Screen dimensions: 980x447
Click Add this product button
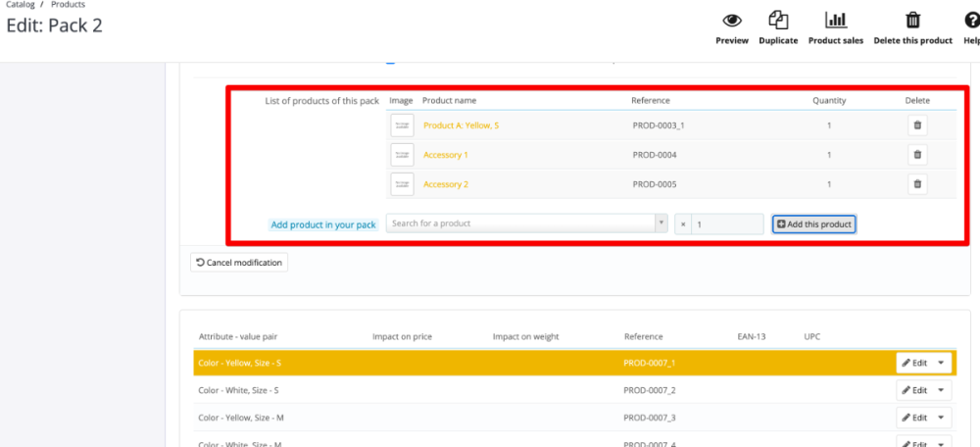tap(813, 223)
